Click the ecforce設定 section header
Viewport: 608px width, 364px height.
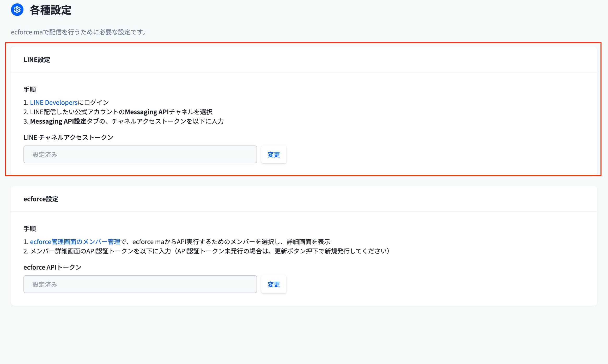click(41, 199)
